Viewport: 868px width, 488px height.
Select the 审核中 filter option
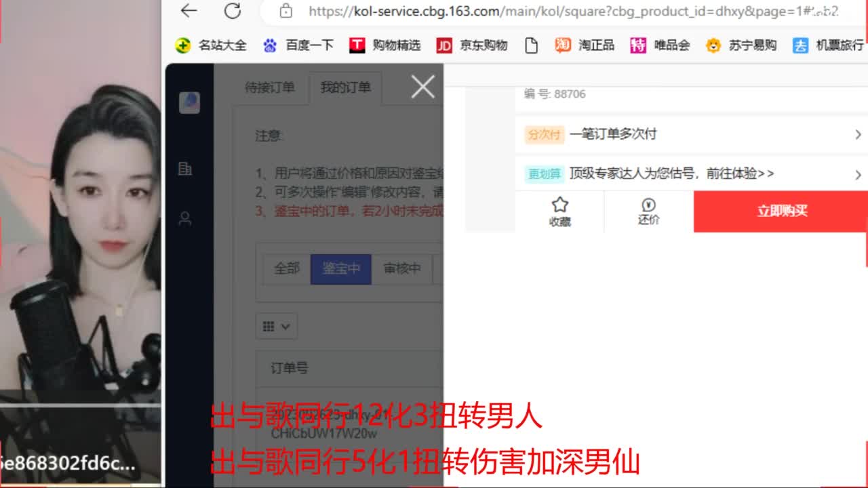click(401, 269)
